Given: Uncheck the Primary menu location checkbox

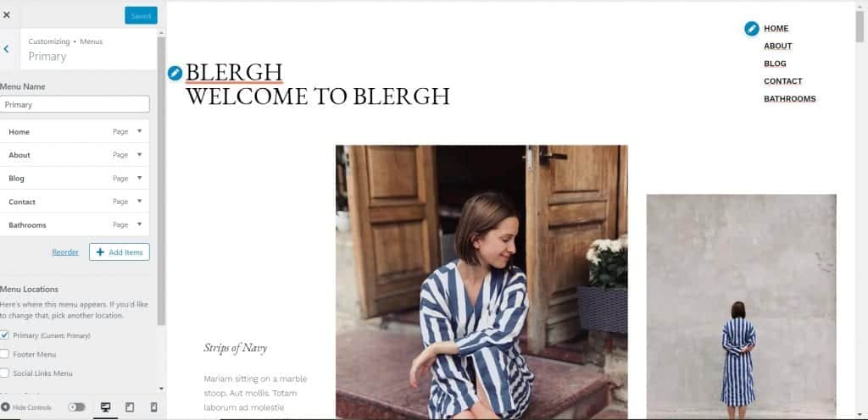Looking at the screenshot, I should (4, 334).
